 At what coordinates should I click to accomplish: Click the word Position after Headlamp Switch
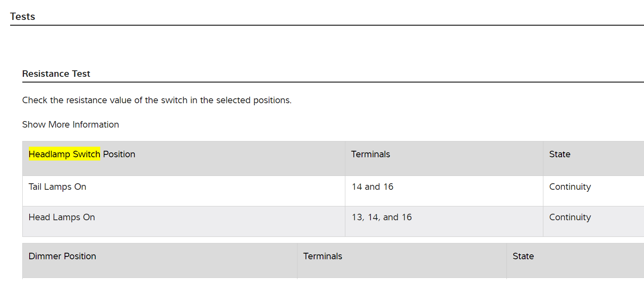click(x=119, y=154)
